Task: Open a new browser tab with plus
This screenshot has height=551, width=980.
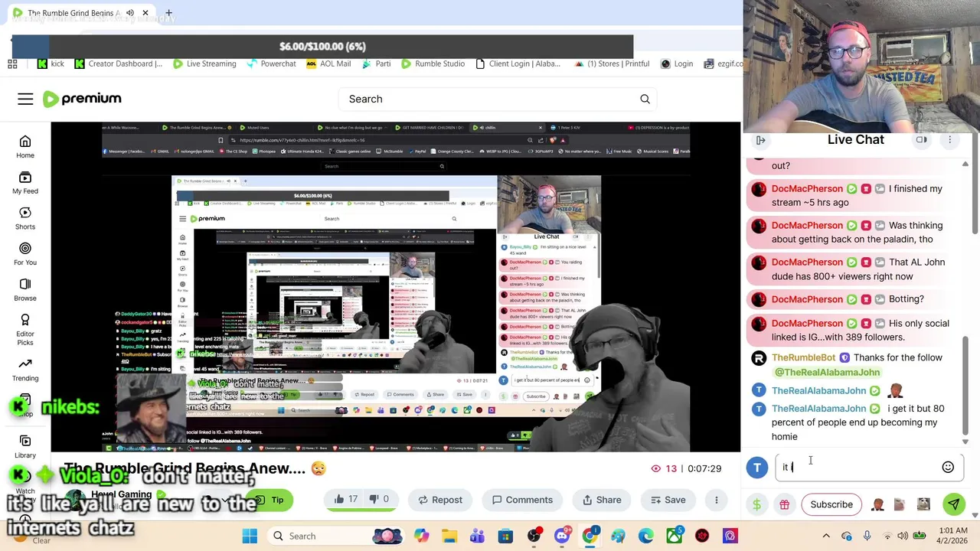Action: click(x=168, y=13)
